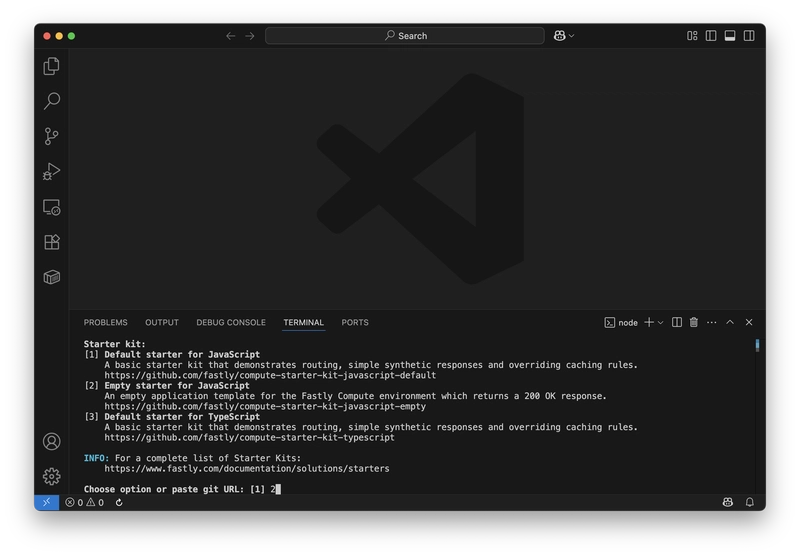
Task: Open the Copilot chat dropdown chevron
Action: 571,36
